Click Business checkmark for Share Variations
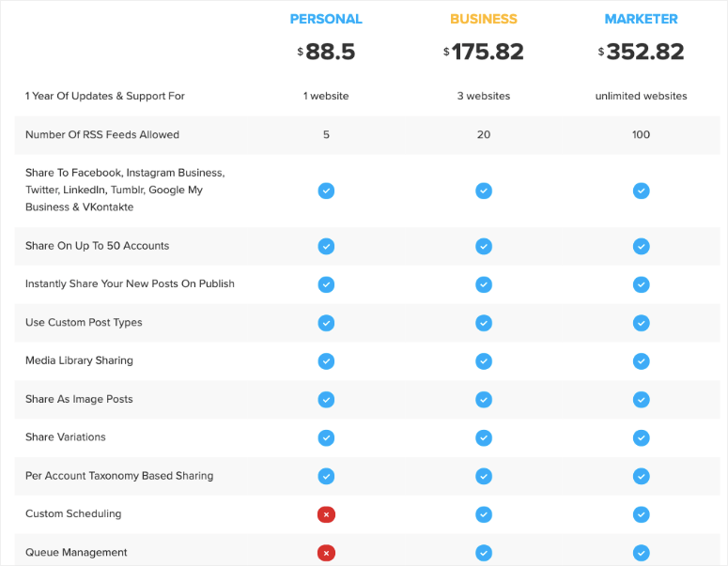 pyautogui.click(x=484, y=437)
